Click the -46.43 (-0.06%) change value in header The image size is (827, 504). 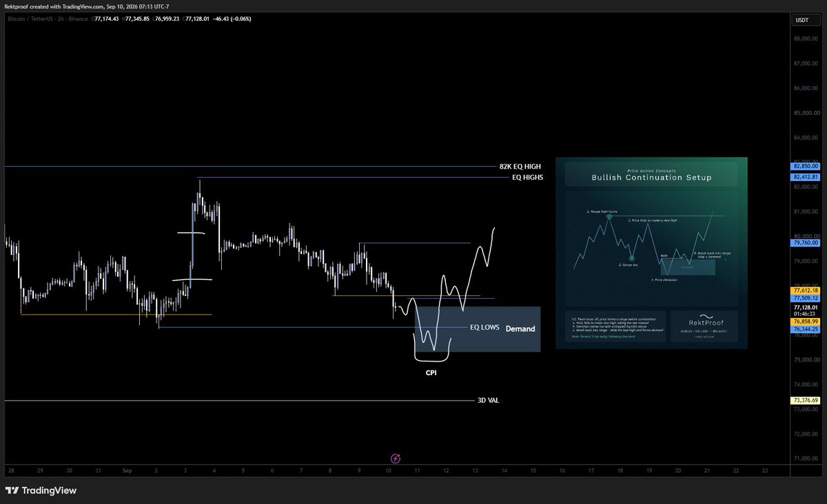(x=232, y=19)
